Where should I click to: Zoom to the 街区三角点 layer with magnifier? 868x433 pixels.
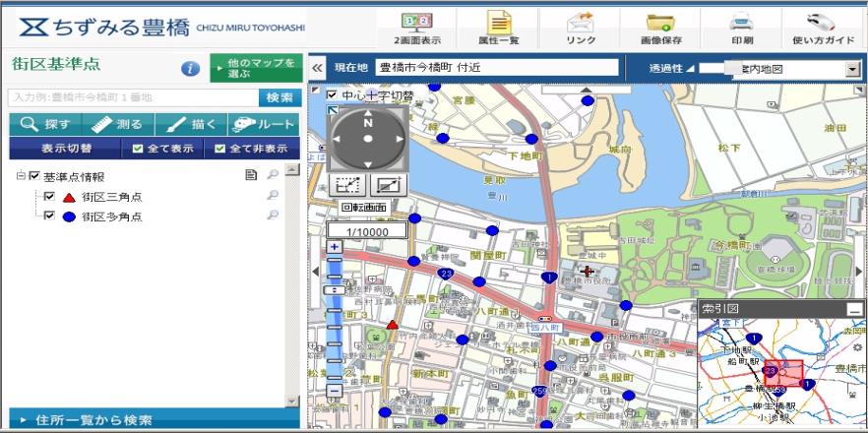click(x=273, y=196)
